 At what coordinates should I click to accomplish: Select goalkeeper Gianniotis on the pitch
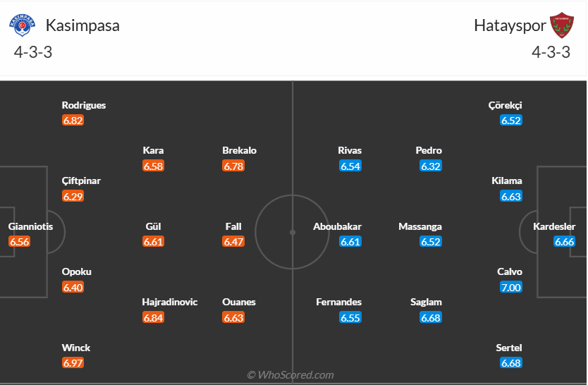[x=30, y=227]
